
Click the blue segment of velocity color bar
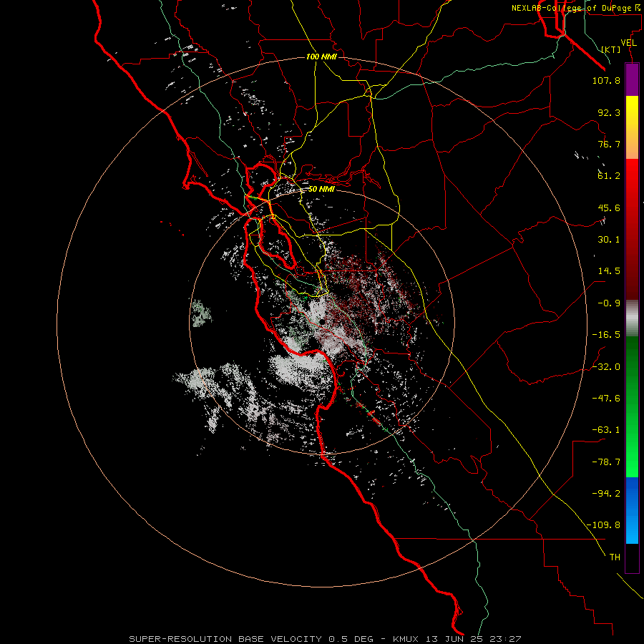click(x=632, y=510)
